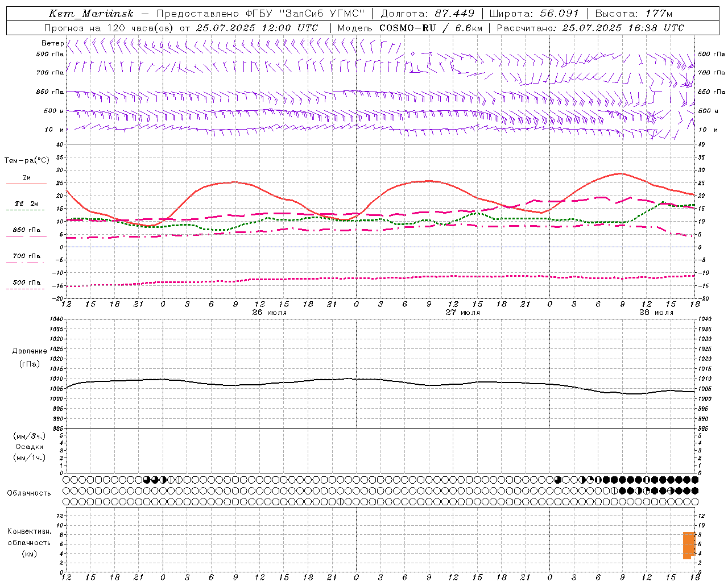This screenshot has width=728, height=582.
Task: Select the Осадки precipitation label
Action: coord(29,447)
